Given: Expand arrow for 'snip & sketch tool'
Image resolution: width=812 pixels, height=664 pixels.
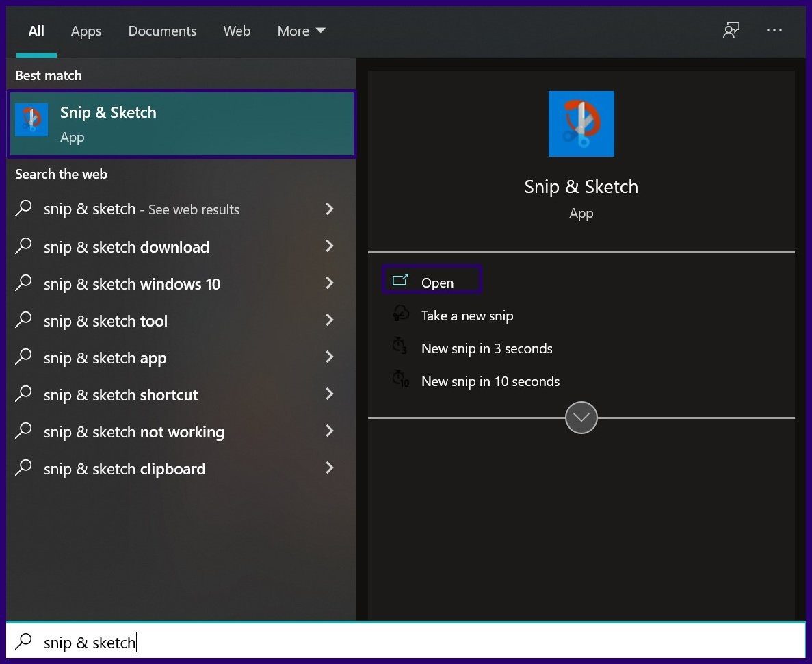Looking at the screenshot, I should pos(329,320).
